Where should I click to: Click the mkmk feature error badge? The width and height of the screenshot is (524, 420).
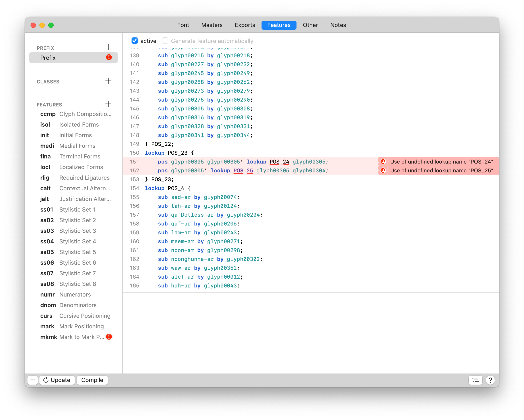(109, 337)
